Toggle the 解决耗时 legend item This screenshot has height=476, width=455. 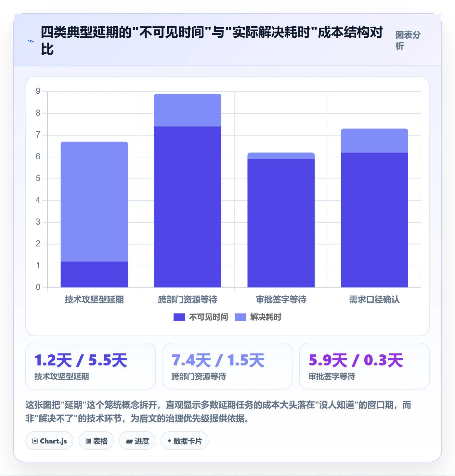[258, 317]
